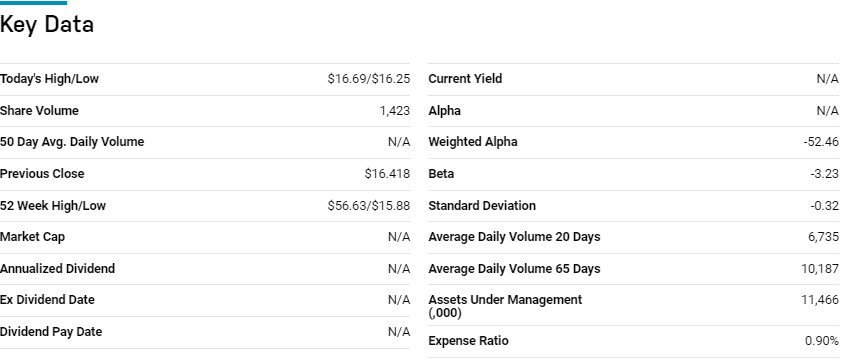Select the Assets Under Management label

(x=505, y=307)
